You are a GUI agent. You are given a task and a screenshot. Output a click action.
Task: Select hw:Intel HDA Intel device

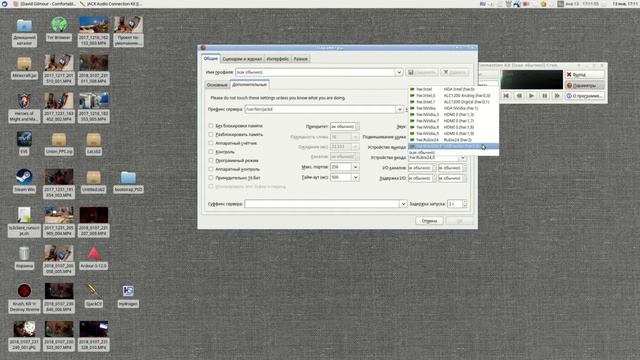(x=453, y=89)
